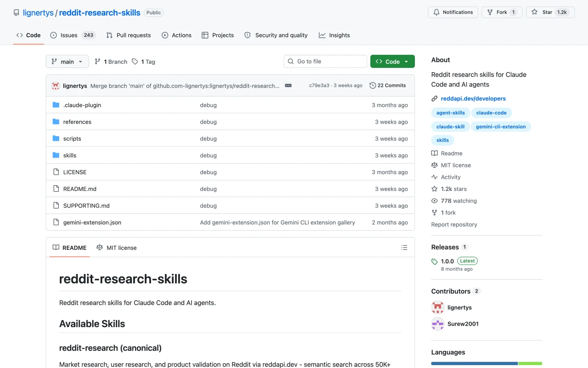Image resolution: width=588 pixels, height=368 pixels.
Task: Open the 1 Branch link
Action: [x=111, y=61]
